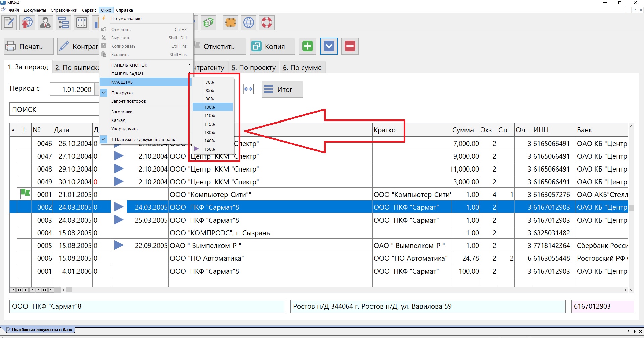Open the person in suit icon

point(45,23)
